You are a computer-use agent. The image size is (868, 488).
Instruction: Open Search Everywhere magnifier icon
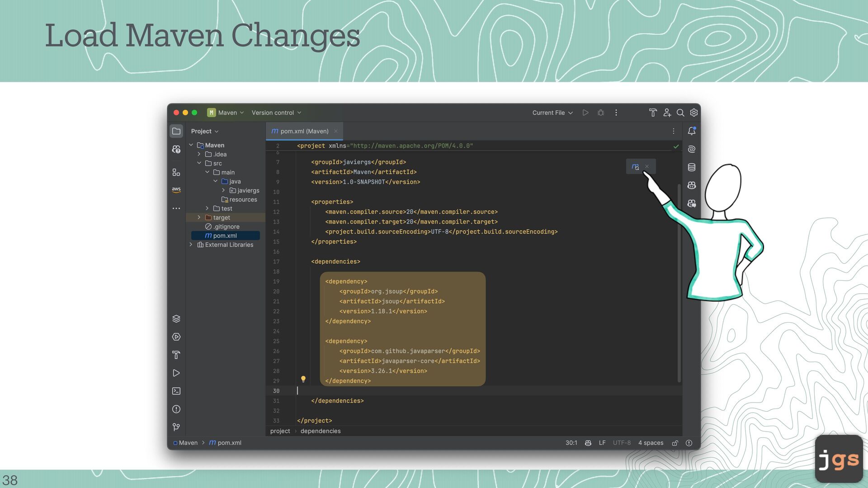[680, 113]
